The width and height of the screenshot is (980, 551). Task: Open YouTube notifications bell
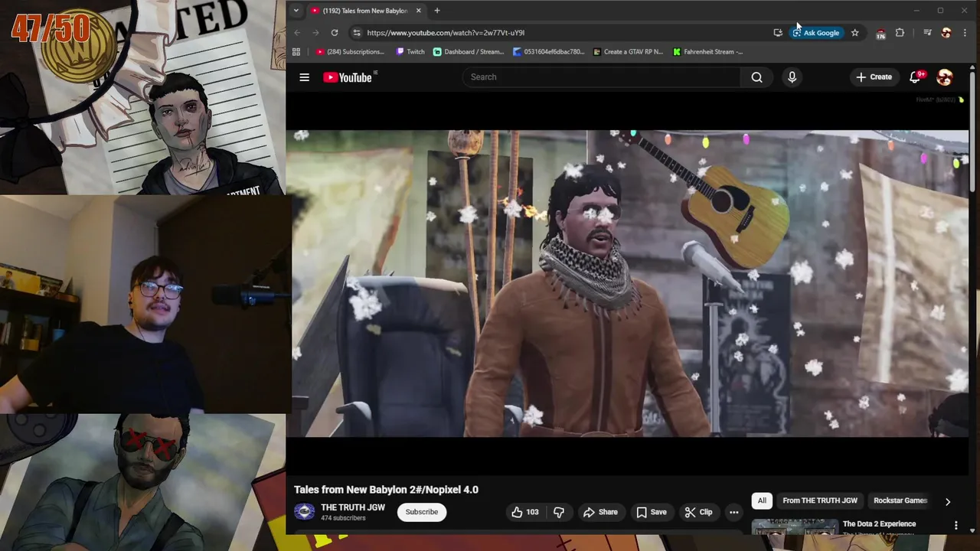tap(916, 77)
